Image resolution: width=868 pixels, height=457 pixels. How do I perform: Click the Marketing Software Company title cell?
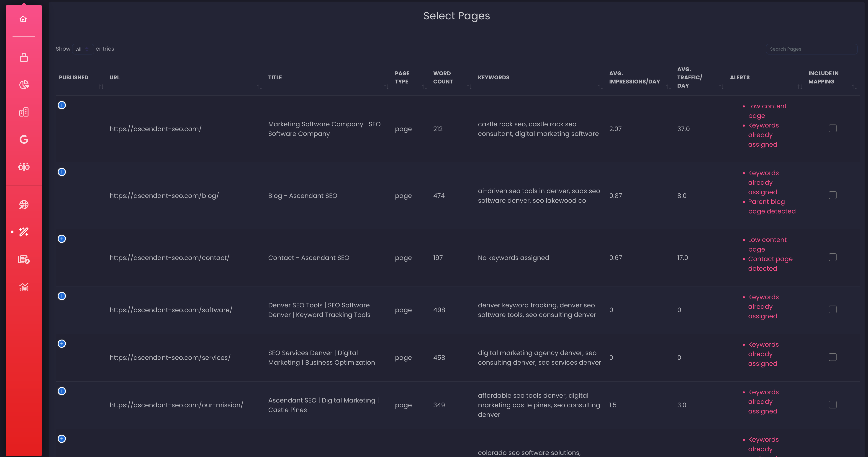point(324,129)
